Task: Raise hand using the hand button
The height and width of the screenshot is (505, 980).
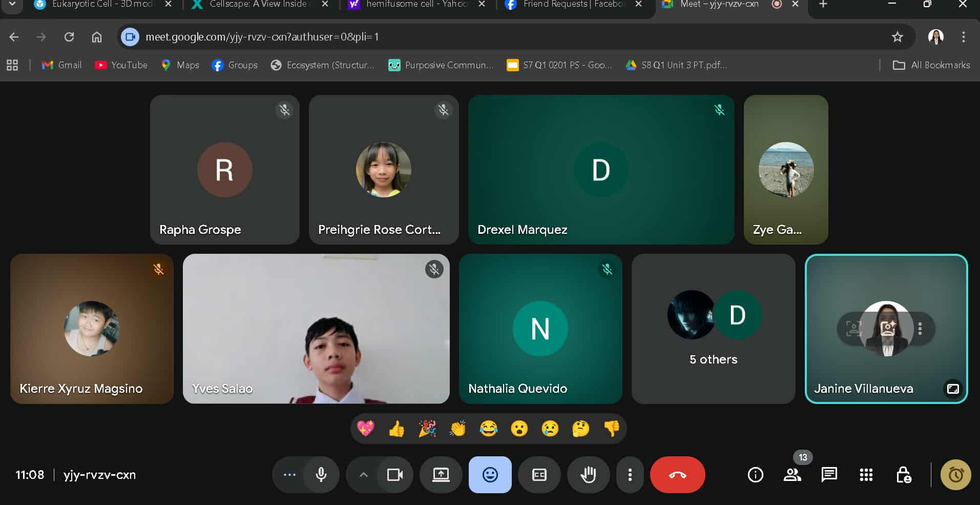Action: click(x=588, y=475)
